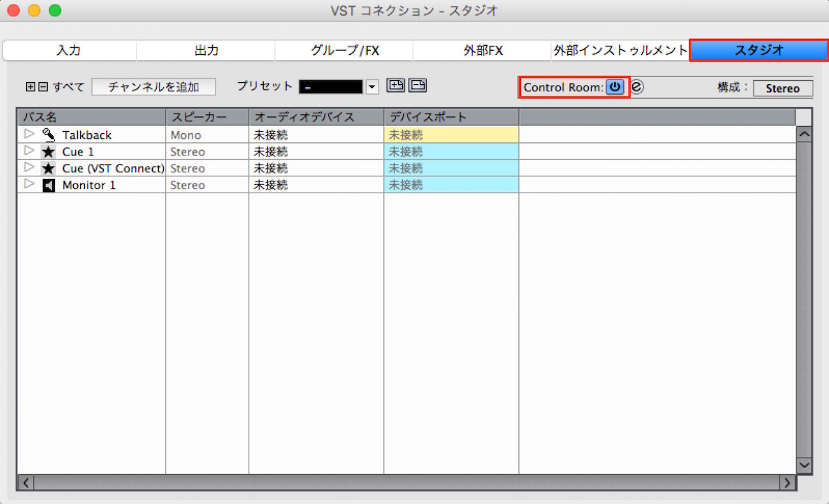The height and width of the screenshot is (504, 829).
Task: Click Monitor 1 blue device port cell
Action: point(451,185)
